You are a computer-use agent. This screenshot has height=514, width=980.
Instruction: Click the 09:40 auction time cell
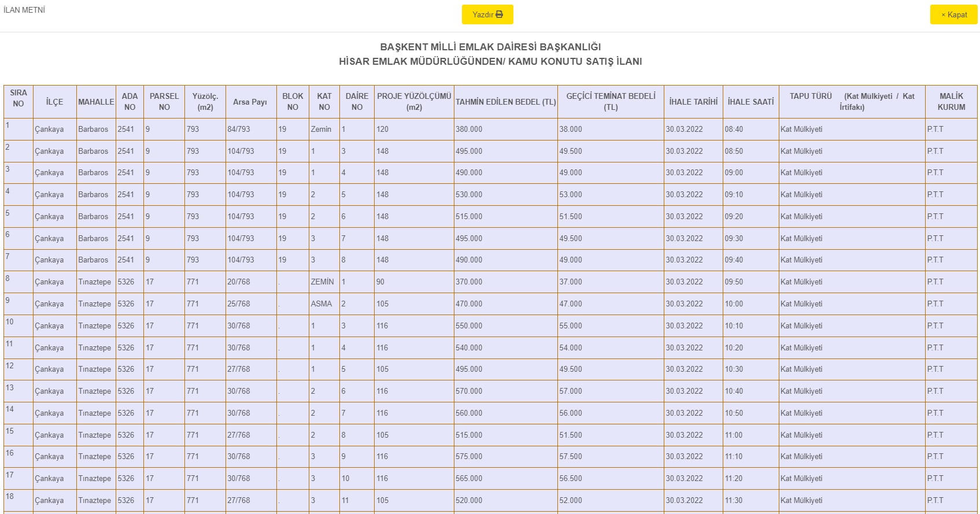point(750,260)
